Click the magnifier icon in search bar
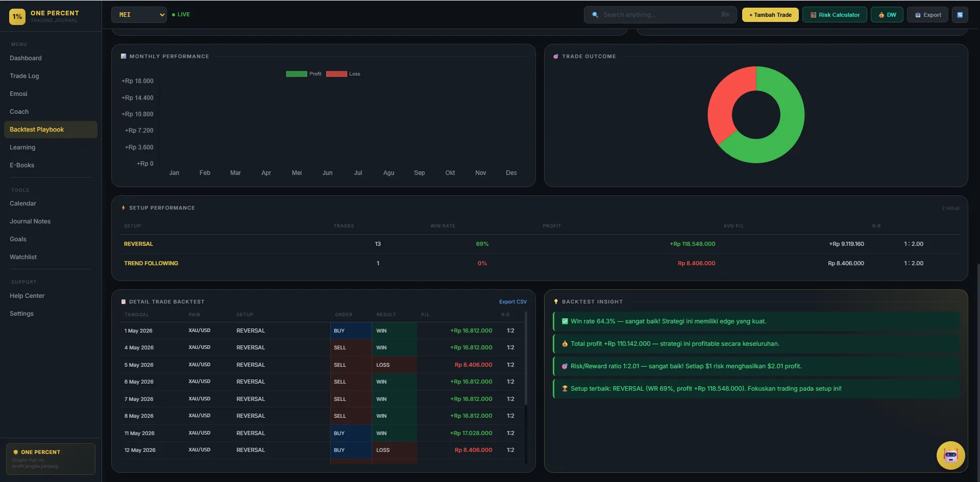Viewport: 980px width, 482px height. pos(595,15)
